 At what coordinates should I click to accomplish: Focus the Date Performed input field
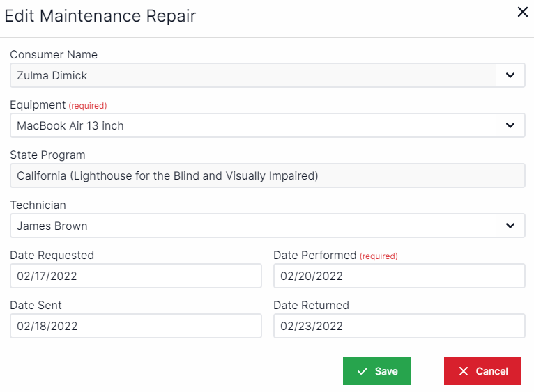(x=399, y=276)
